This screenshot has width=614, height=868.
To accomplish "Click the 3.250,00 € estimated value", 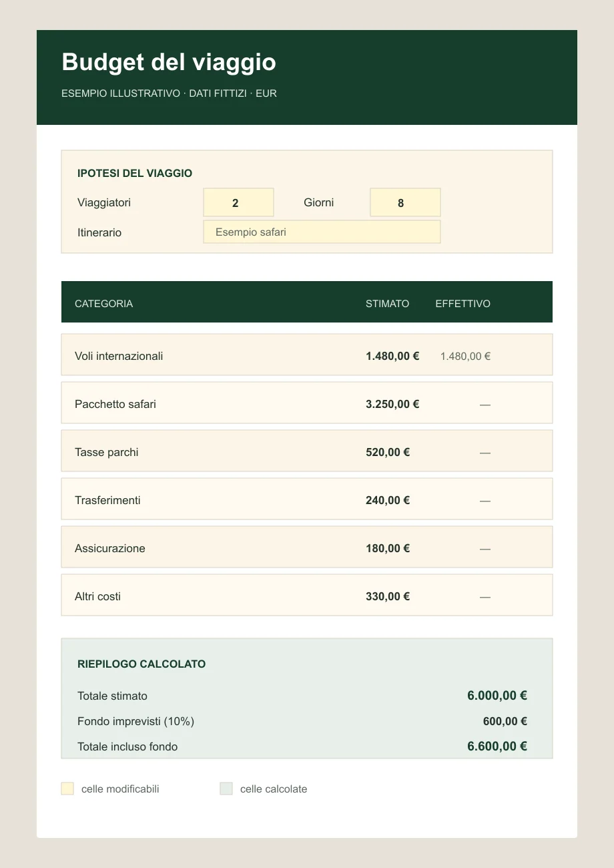I will point(392,404).
